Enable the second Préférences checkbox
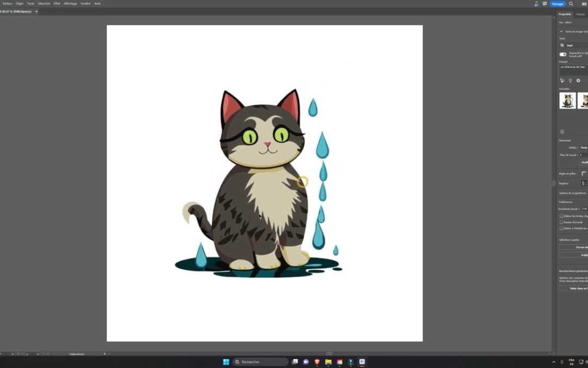 [561, 222]
